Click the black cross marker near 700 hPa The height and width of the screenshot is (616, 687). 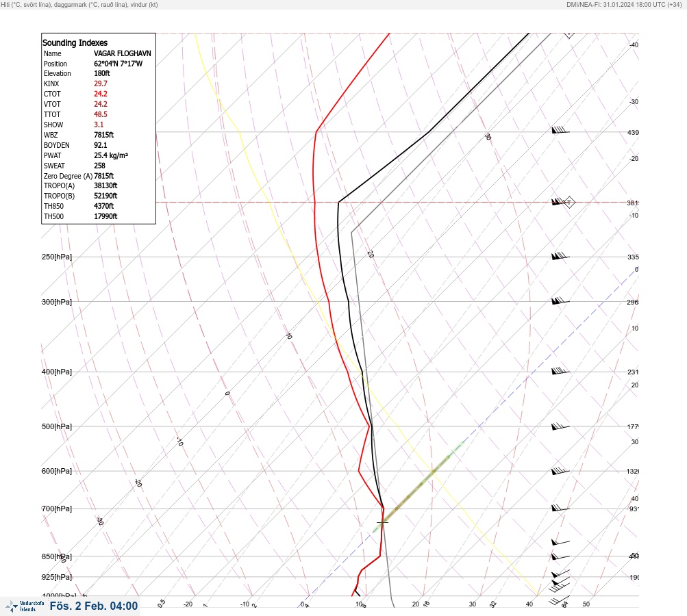pos(382,522)
